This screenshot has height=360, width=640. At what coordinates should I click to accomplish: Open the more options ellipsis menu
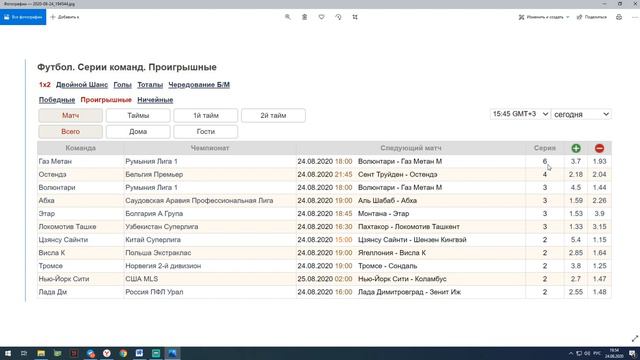click(635, 17)
